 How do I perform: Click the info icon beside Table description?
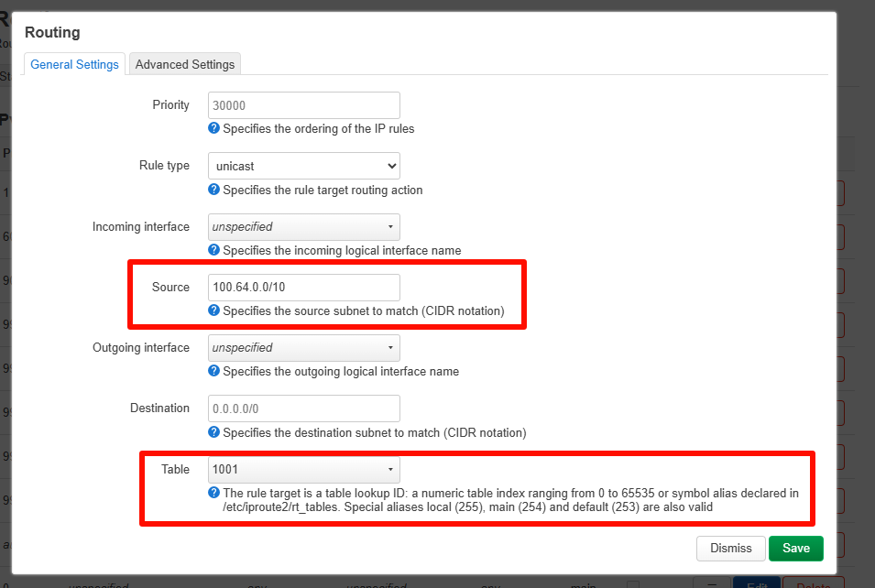(213, 493)
